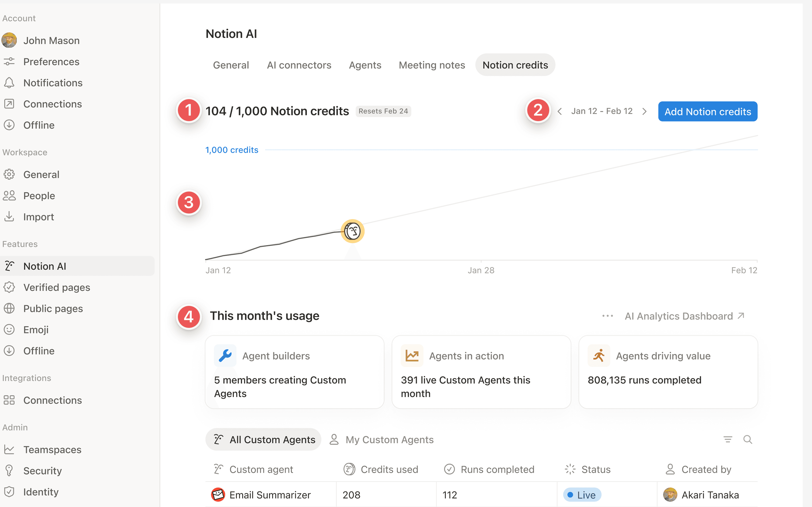This screenshot has width=812, height=507.
Task: Open the more options menu near AI Analytics Dashboard
Action: click(x=607, y=315)
